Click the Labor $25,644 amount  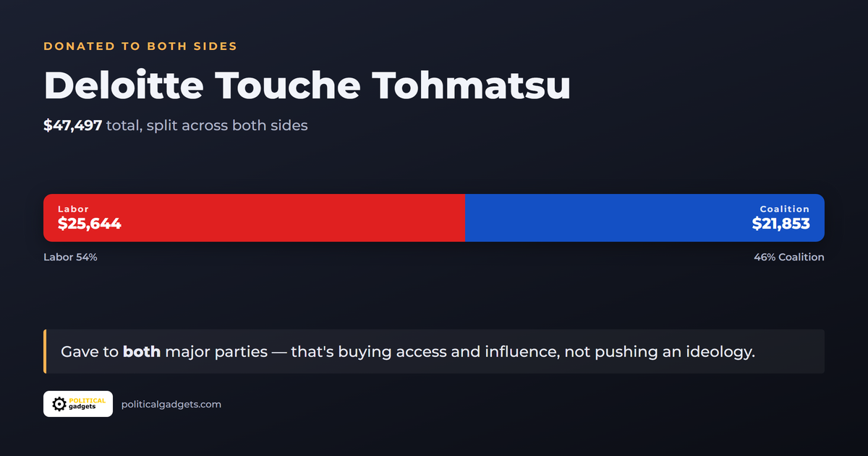coord(90,224)
